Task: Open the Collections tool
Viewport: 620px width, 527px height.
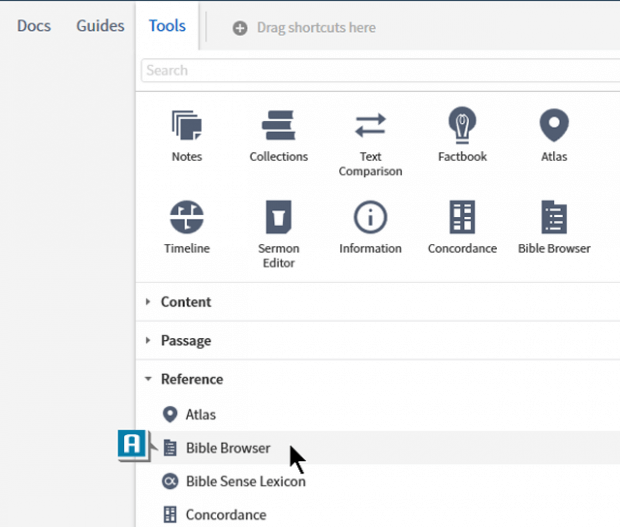Action: (278, 127)
